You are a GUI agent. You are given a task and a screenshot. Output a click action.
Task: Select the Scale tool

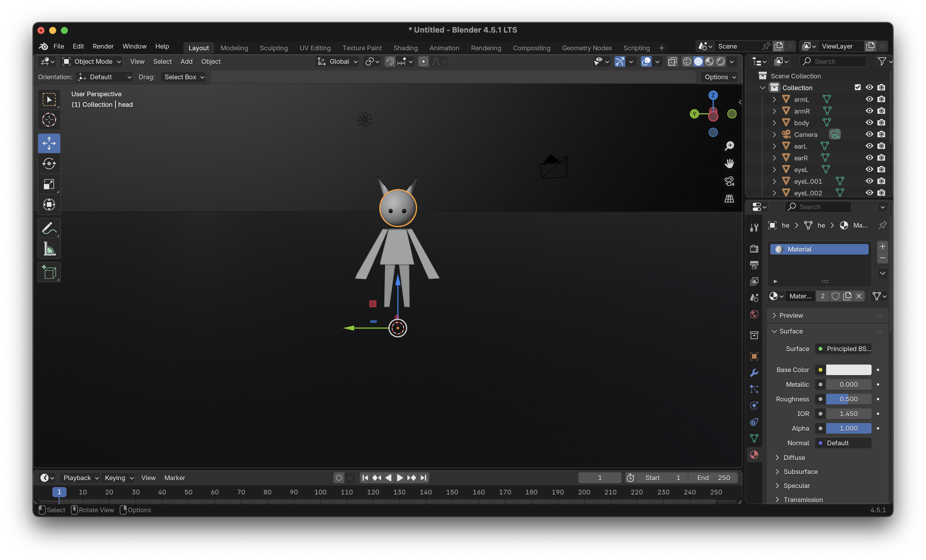tap(49, 184)
